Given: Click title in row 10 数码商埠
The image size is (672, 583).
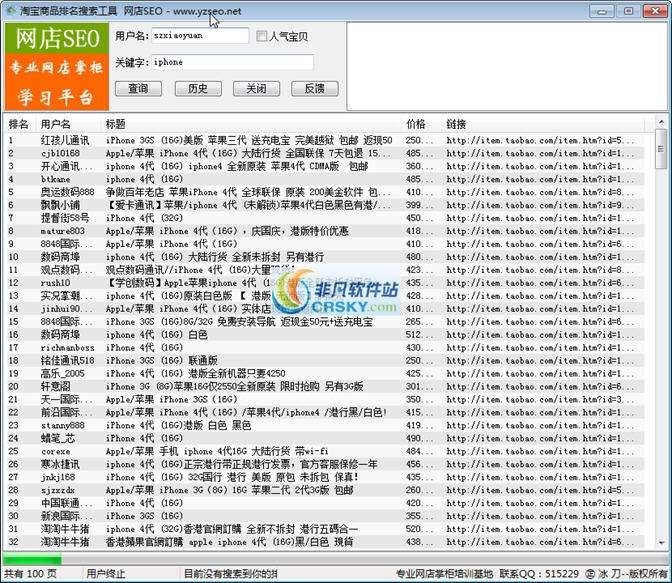Looking at the screenshot, I should (215, 257).
